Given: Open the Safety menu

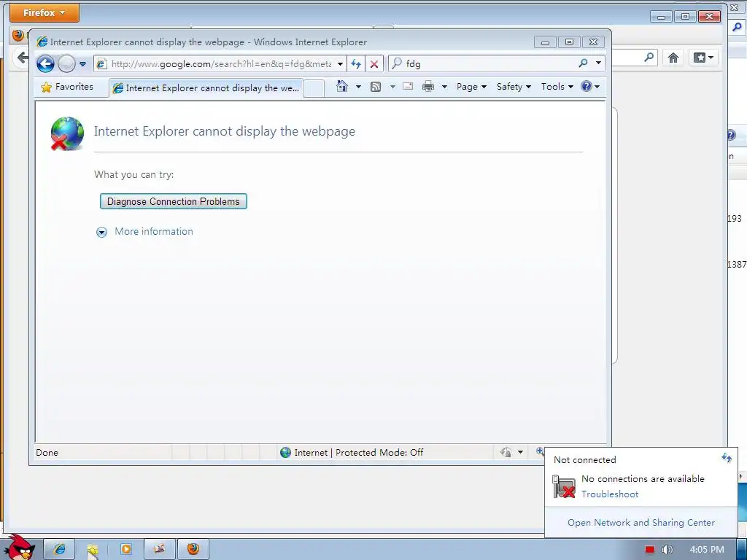Looking at the screenshot, I should pyautogui.click(x=514, y=87).
